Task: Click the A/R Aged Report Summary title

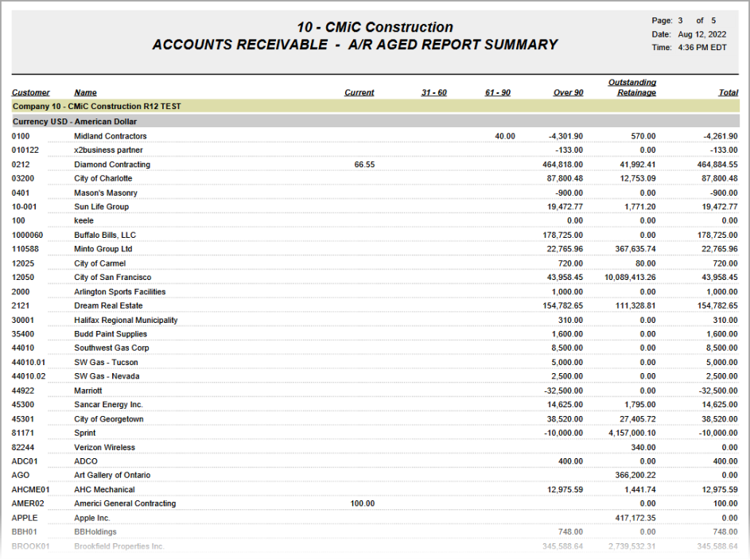Action: point(453,45)
